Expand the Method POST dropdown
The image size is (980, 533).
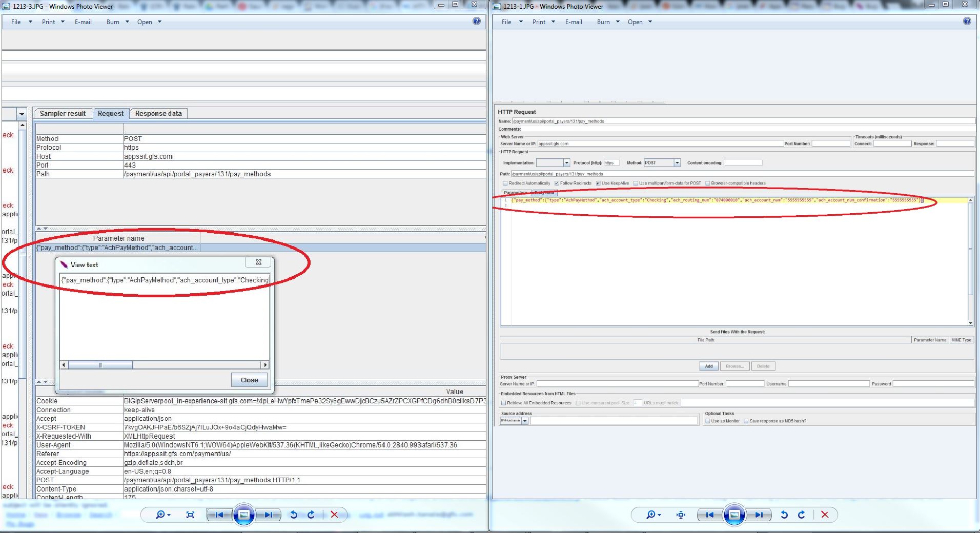tap(677, 163)
